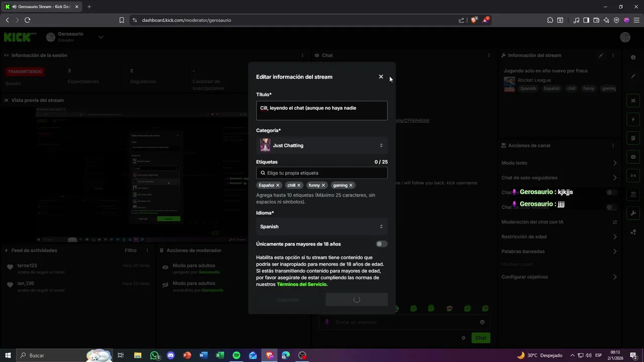644x362 pixels.
Task: Click the document sidebar icon
Action: tap(633, 138)
